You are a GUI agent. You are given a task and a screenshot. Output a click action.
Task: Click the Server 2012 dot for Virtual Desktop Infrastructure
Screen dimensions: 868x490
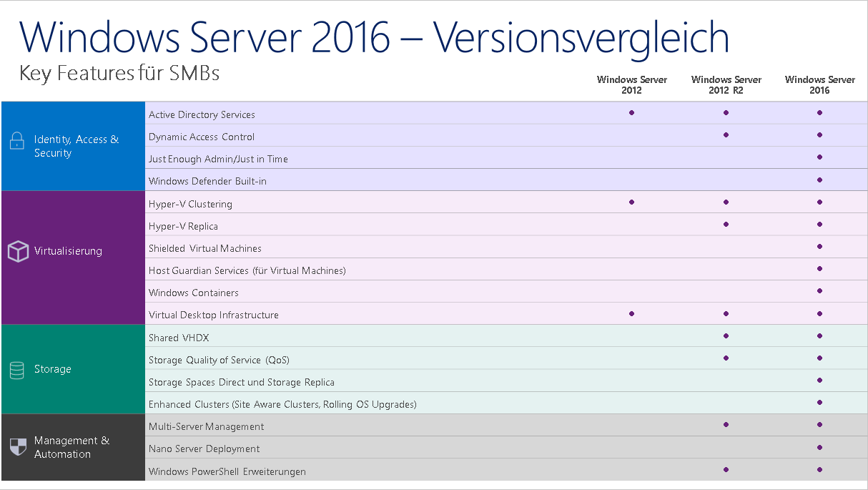coord(631,313)
